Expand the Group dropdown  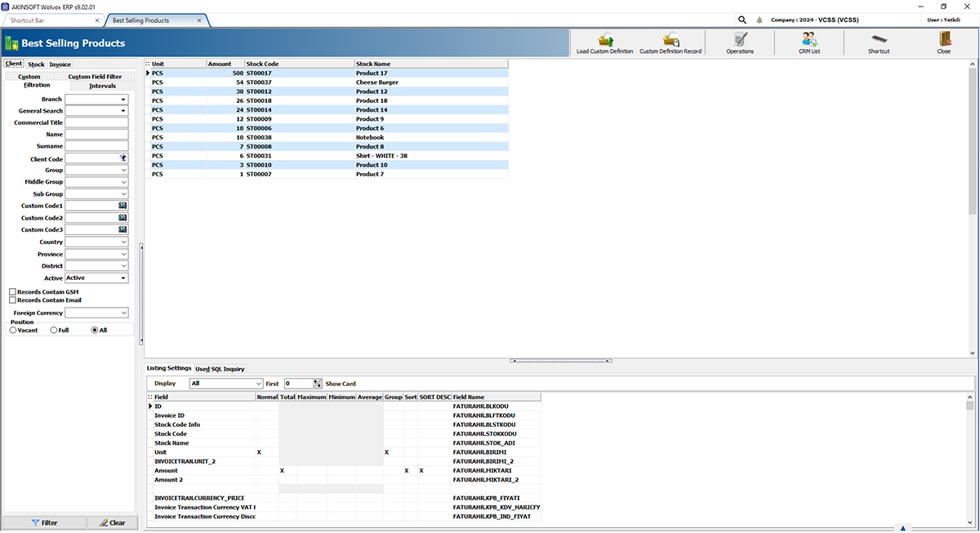(x=123, y=171)
